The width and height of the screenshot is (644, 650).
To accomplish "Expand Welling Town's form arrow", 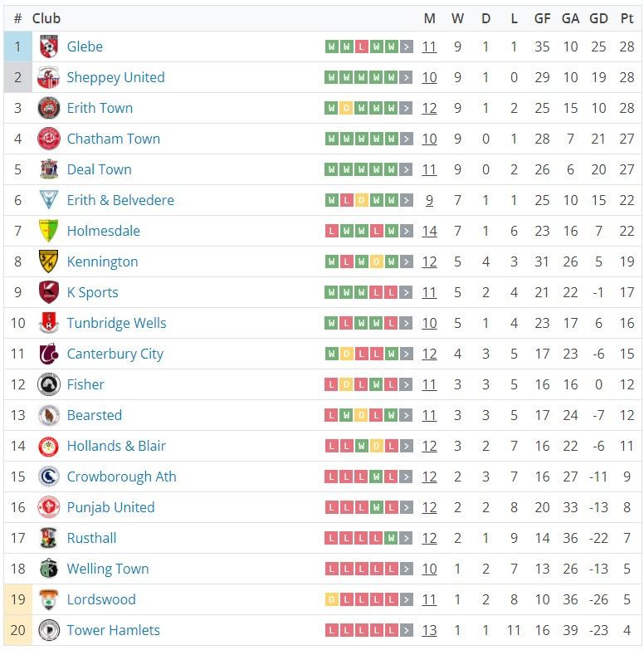I will click(407, 569).
